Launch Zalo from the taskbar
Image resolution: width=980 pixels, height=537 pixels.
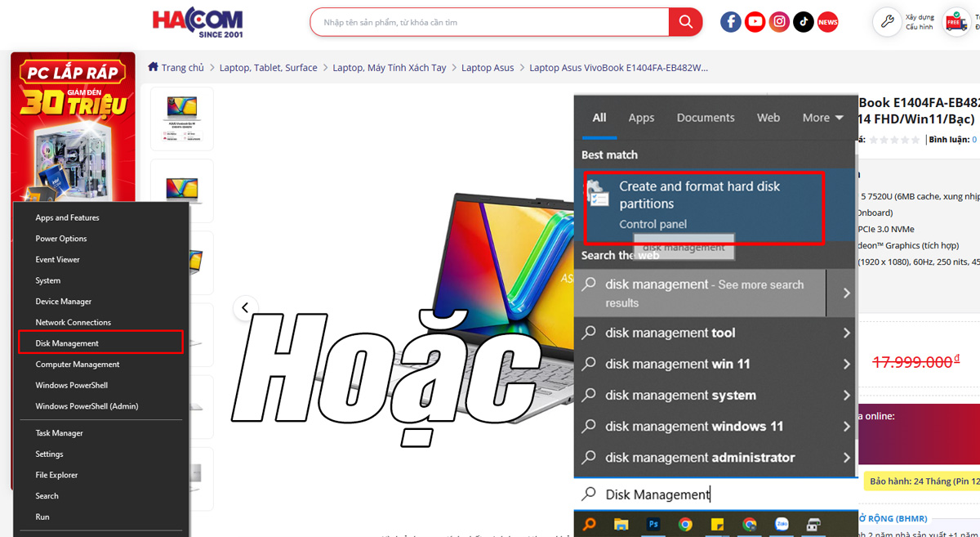(x=783, y=524)
